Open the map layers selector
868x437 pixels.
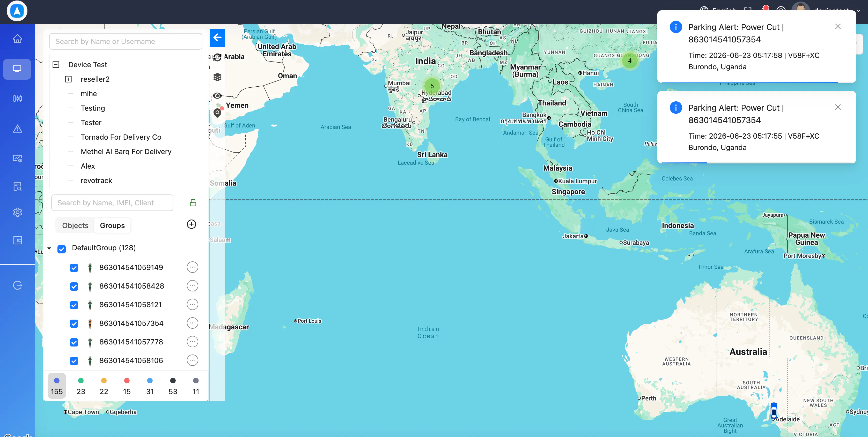coord(217,77)
